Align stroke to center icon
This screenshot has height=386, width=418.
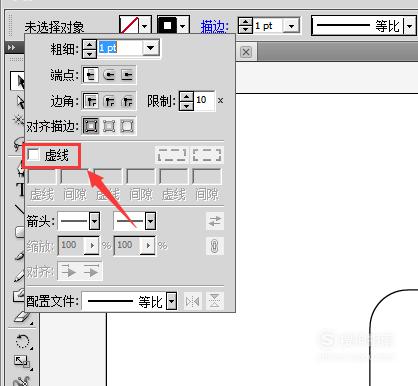(x=91, y=126)
